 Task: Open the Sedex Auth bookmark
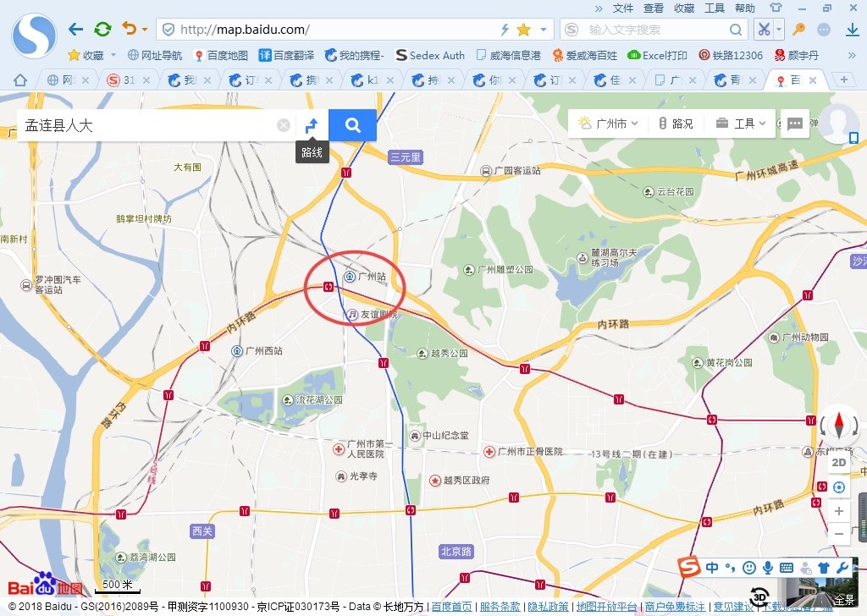[430, 55]
